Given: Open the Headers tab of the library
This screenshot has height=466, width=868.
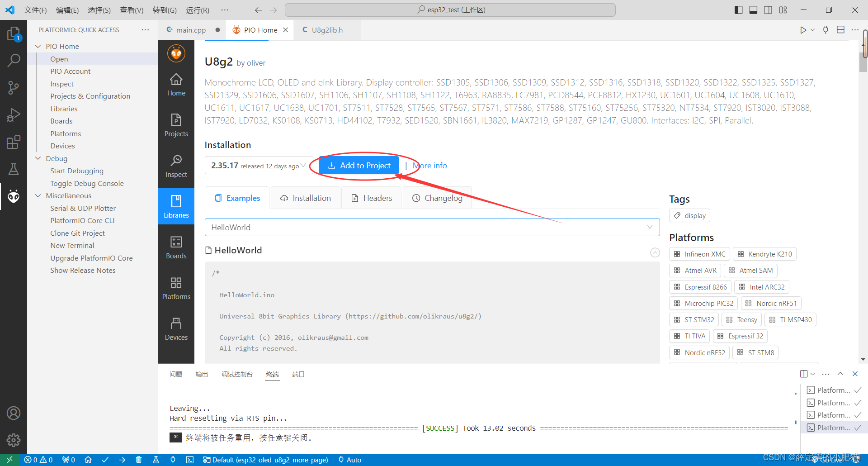Looking at the screenshot, I should pos(372,198).
